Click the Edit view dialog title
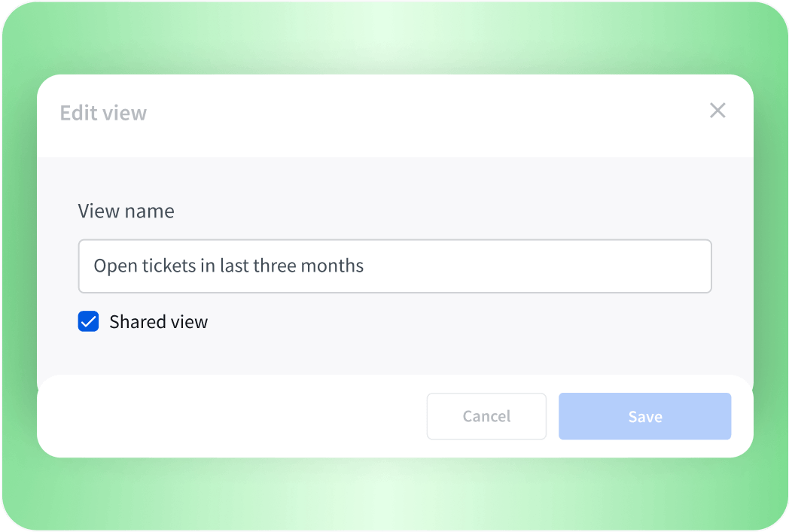Image resolution: width=789 pixels, height=532 pixels. pos(103,113)
